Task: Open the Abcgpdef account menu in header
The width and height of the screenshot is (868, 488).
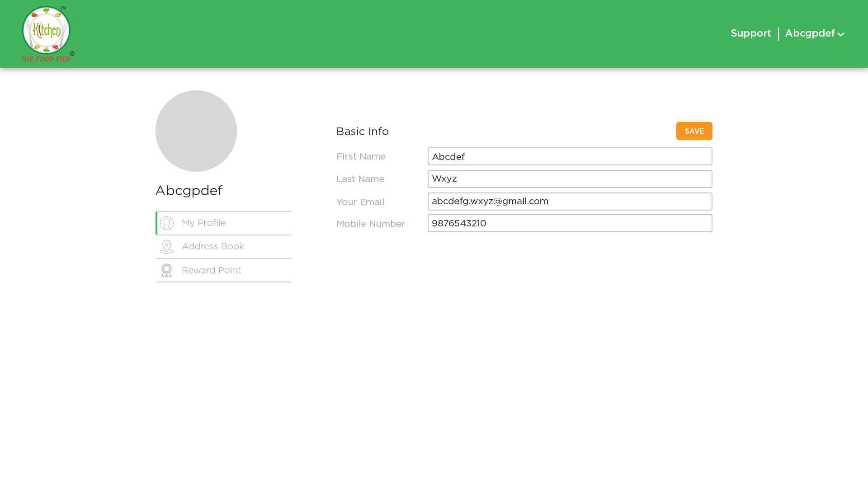Action: click(810, 33)
